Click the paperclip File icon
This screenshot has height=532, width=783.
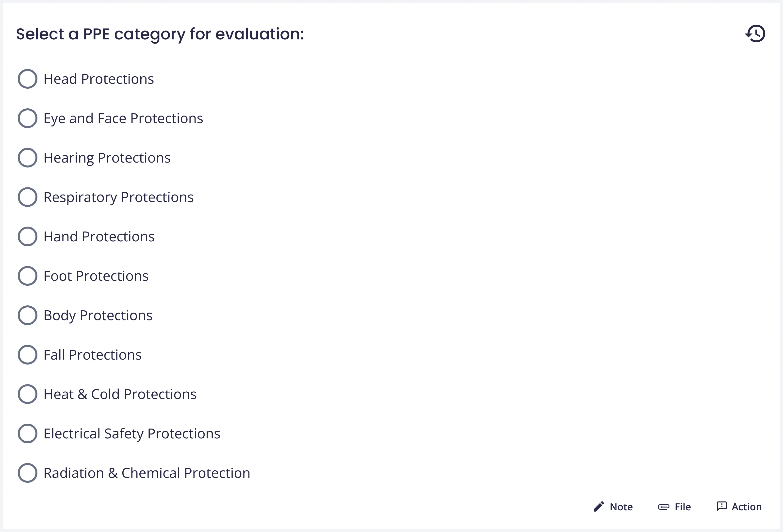[663, 507]
